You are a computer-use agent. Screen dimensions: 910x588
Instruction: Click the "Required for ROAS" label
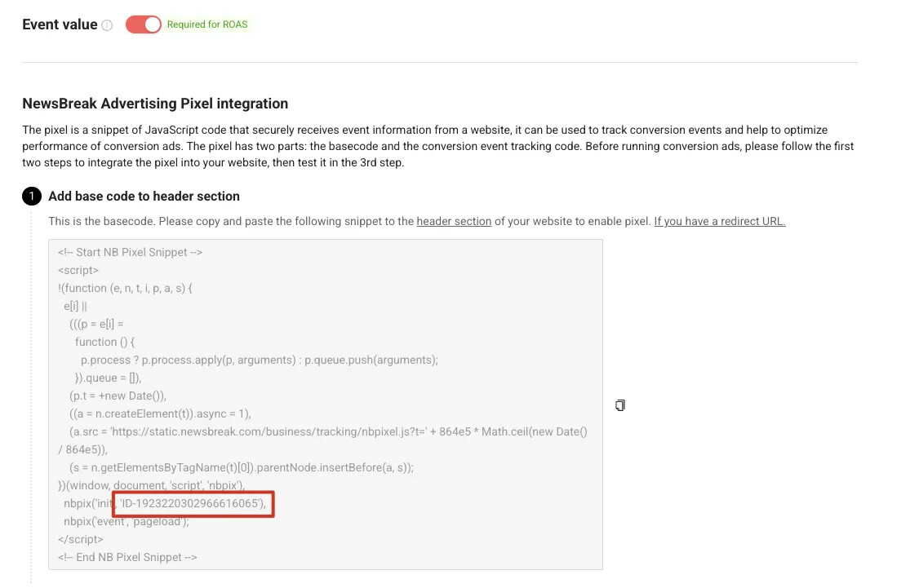tap(207, 24)
